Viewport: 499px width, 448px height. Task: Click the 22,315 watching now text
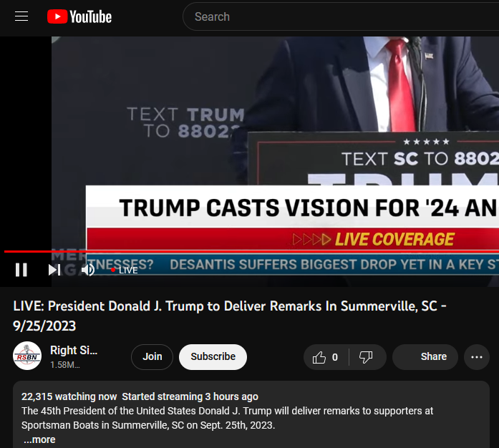[69, 396]
